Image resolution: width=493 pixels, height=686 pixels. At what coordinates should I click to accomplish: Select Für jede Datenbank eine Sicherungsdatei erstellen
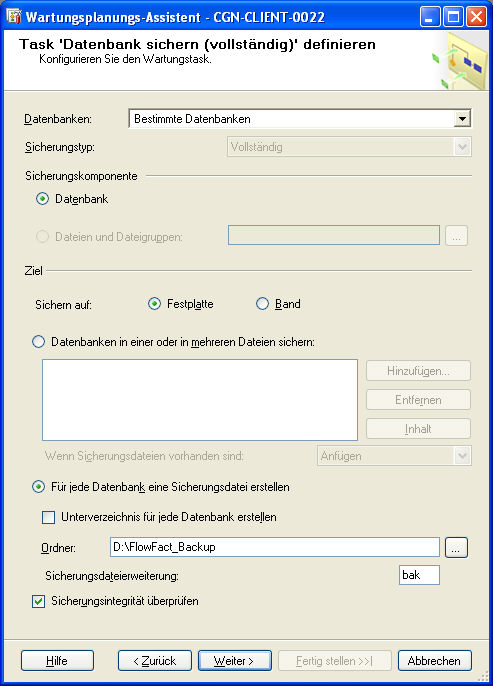pyautogui.click(x=38, y=487)
